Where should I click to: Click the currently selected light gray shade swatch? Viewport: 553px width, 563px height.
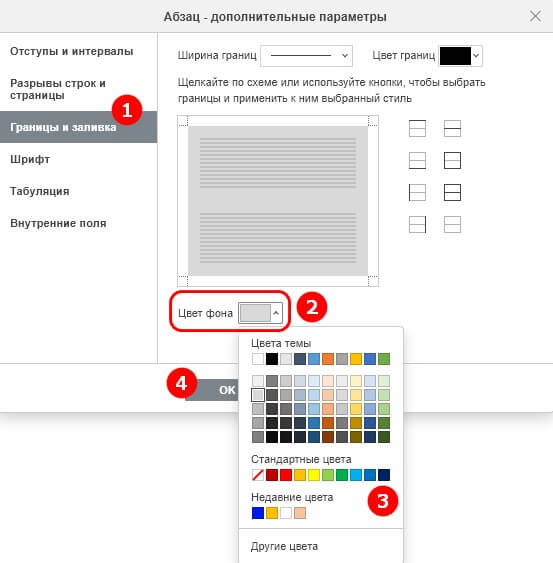tap(258, 395)
